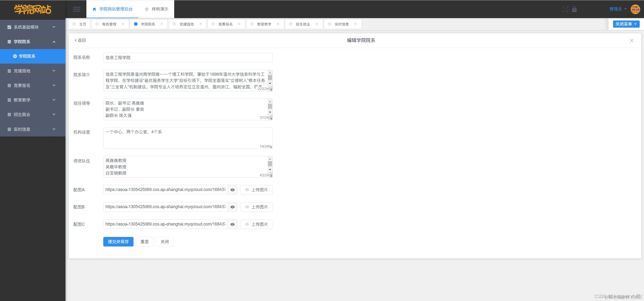
Task: Click the JAVA user avatar
Action: (635, 9)
